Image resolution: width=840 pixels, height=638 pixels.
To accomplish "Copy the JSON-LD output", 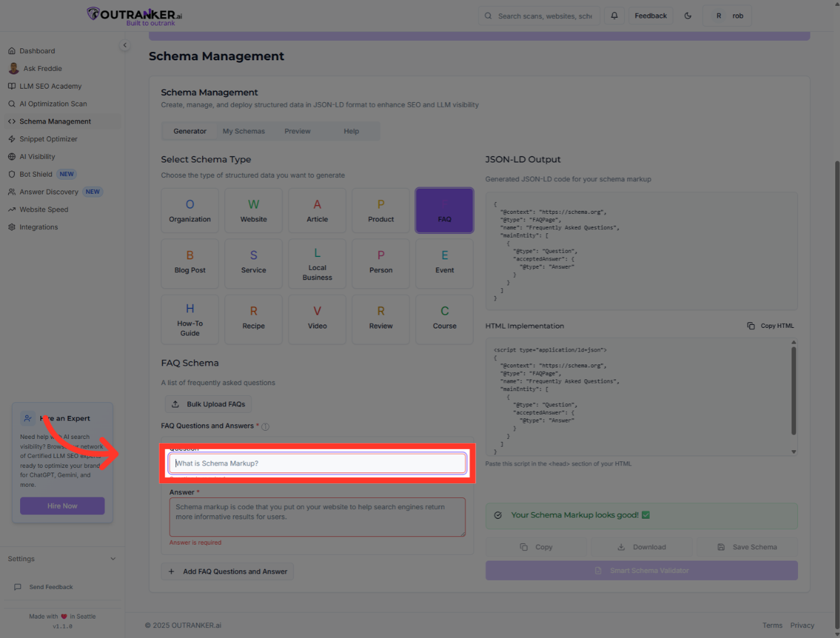I will click(536, 547).
